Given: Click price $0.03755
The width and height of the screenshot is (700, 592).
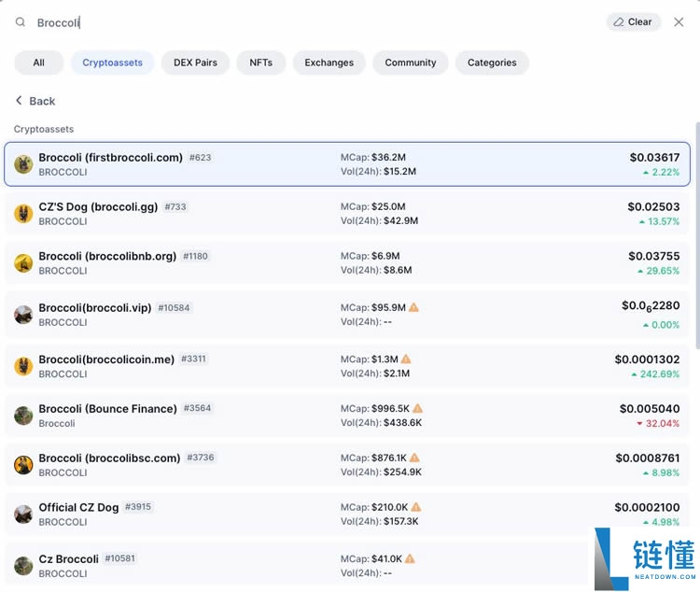Looking at the screenshot, I should 654,256.
